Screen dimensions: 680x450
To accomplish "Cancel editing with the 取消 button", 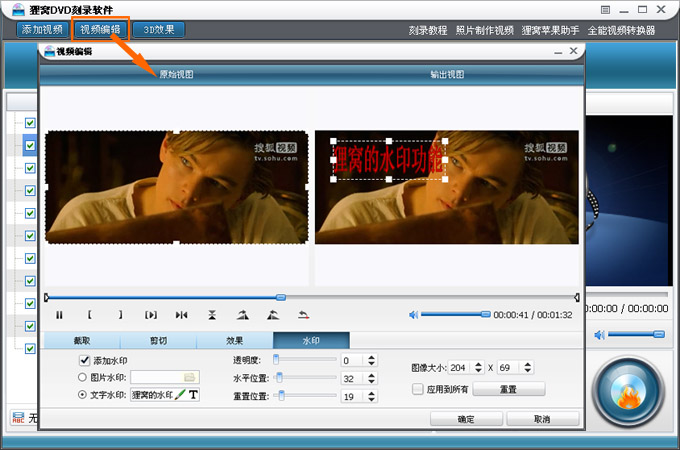I will [x=543, y=419].
